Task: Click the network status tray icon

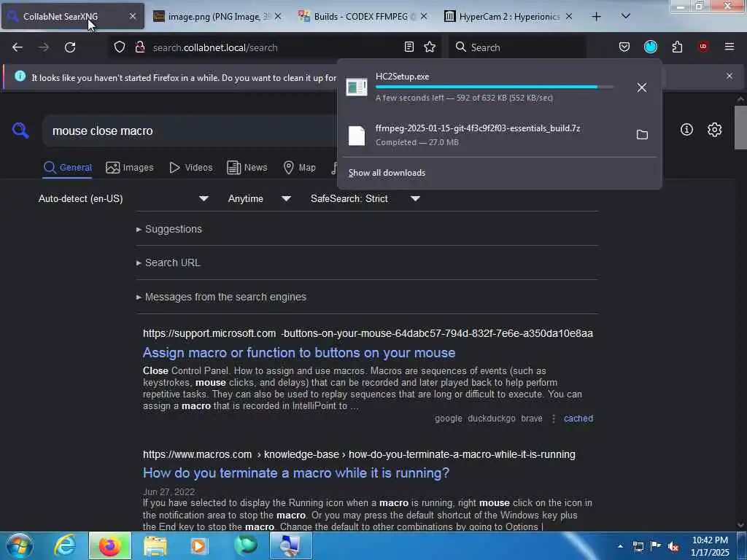Action: click(x=638, y=546)
